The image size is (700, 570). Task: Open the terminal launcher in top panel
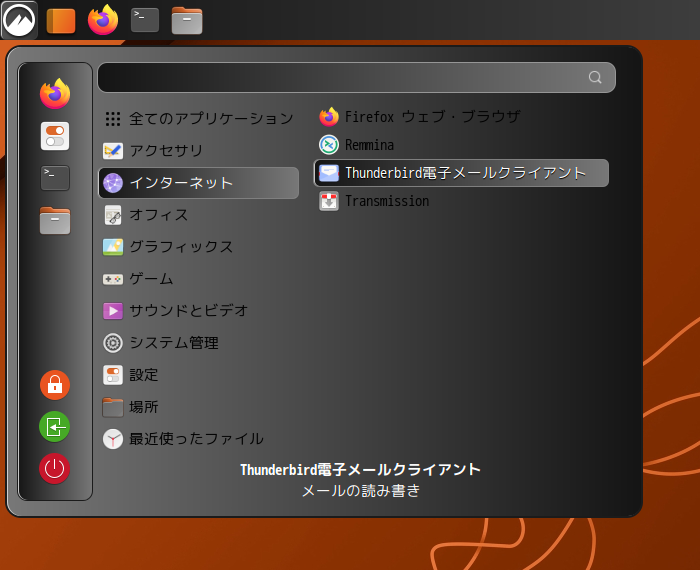coord(145,20)
